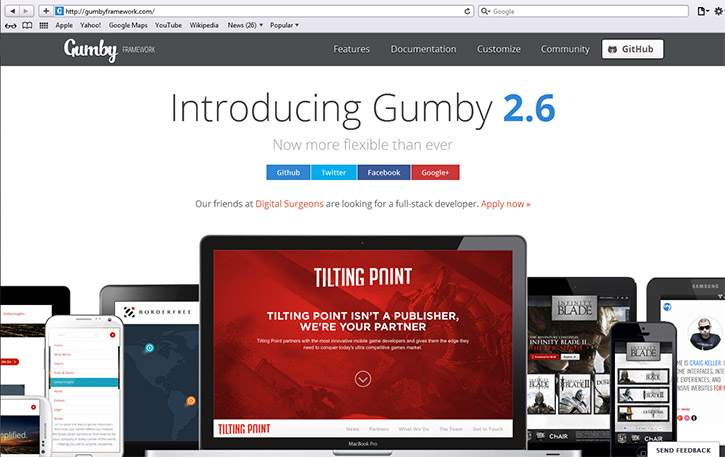Open the Documentation nav item

[423, 49]
